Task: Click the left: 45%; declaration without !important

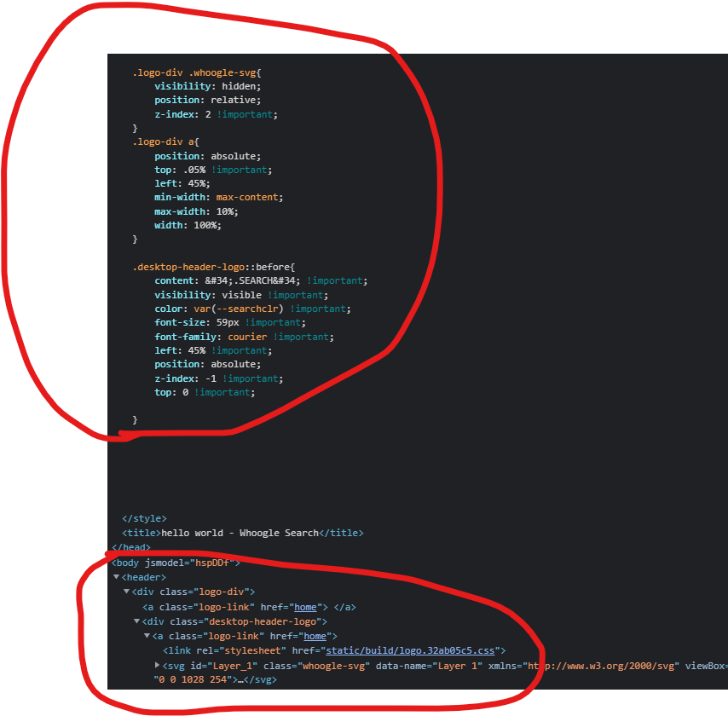Action: (x=182, y=183)
